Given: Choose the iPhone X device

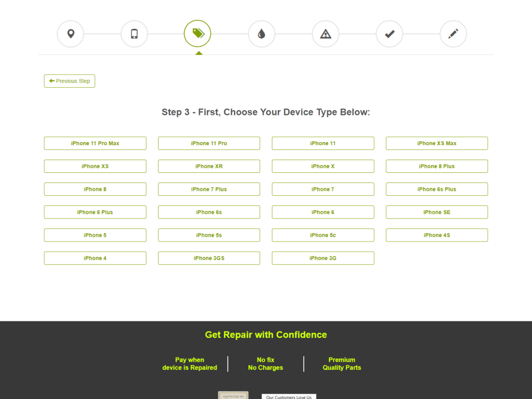Looking at the screenshot, I should tap(323, 166).
